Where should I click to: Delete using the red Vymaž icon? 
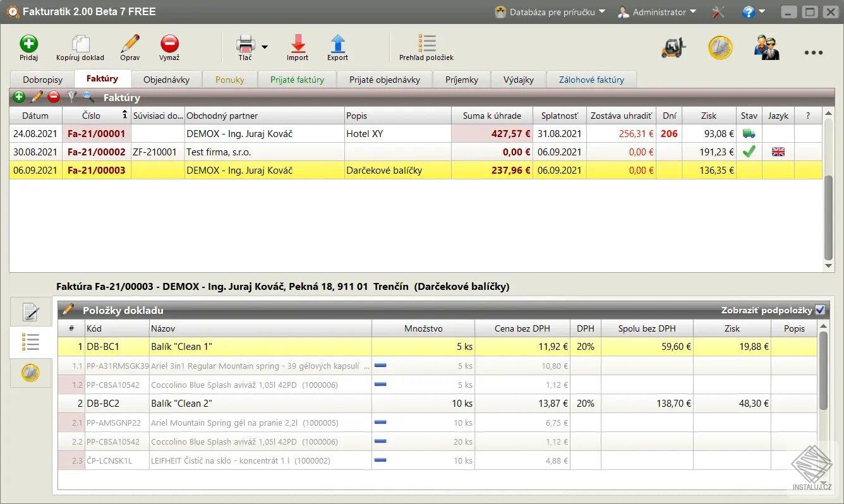pyautogui.click(x=169, y=44)
